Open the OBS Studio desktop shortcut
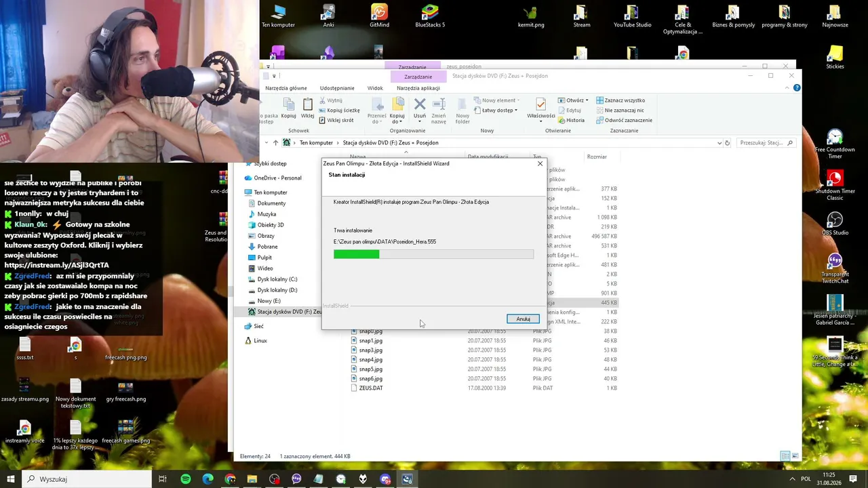868x488 pixels. coord(835,224)
